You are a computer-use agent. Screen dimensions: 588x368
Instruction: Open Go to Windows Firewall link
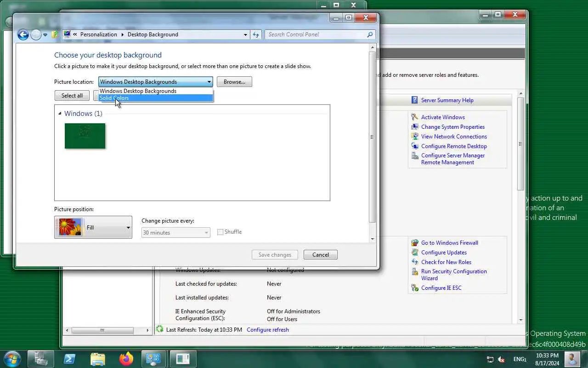[450, 243]
